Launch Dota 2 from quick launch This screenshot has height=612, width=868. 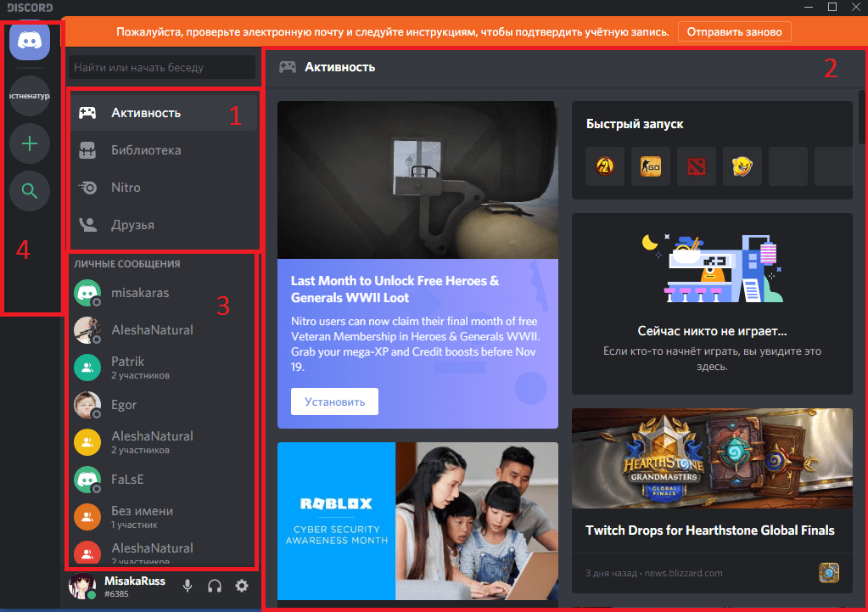click(696, 166)
